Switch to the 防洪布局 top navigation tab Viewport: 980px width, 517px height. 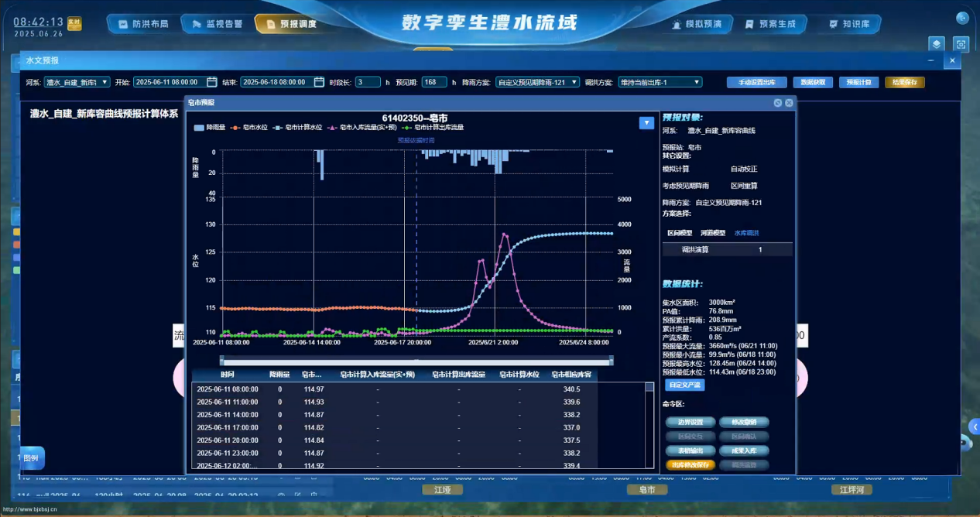pyautogui.click(x=143, y=24)
